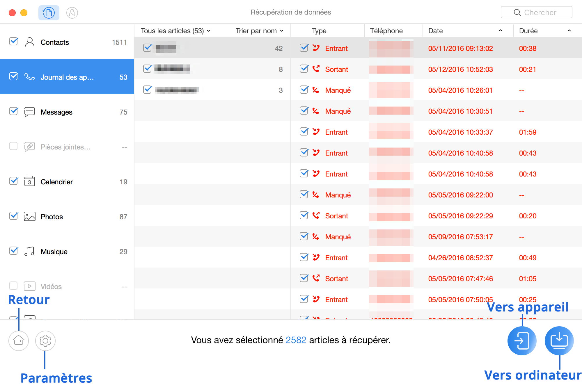Uncheck the call dated 05/11/2016 09:13:02

point(304,48)
